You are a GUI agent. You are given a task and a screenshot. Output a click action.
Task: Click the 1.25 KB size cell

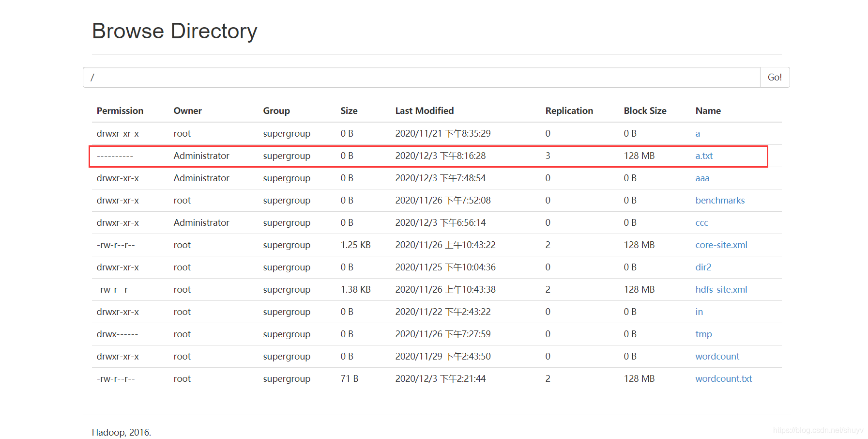point(356,245)
